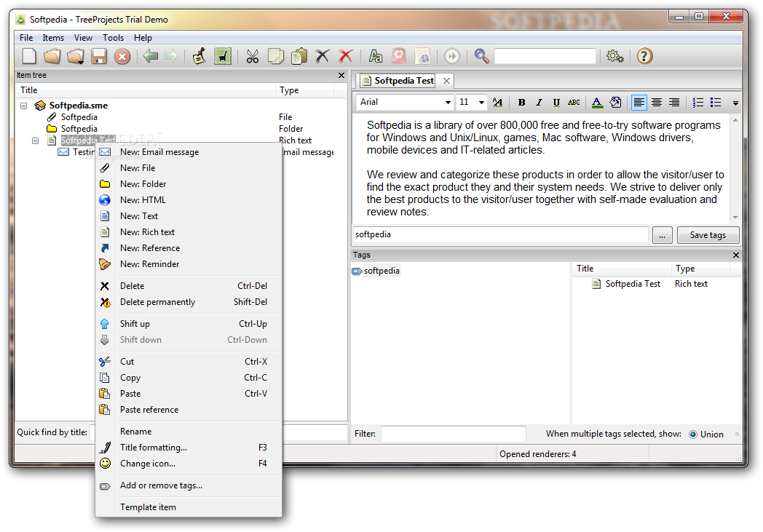Choose Add or remove tags… menu entry

point(189,485)
